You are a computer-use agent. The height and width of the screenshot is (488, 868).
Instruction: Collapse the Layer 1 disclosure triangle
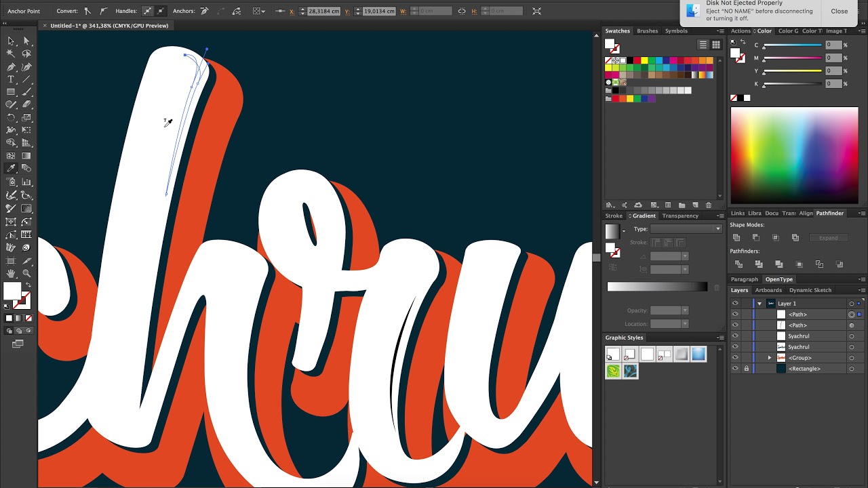(759, 304)
